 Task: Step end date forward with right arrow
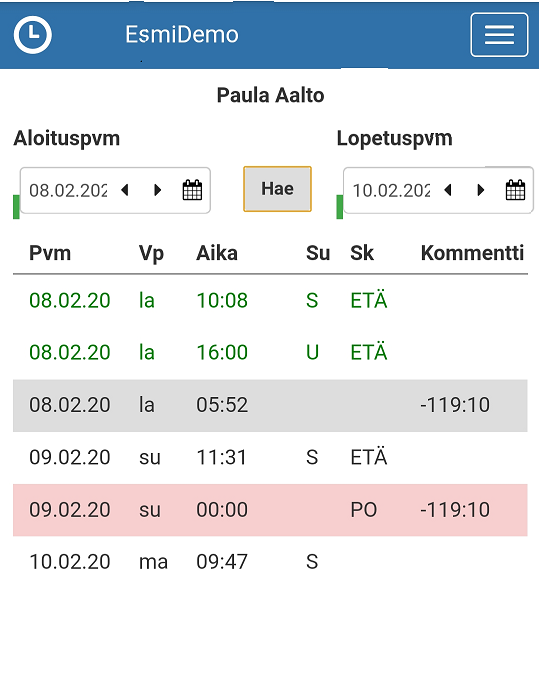(481, 190)
